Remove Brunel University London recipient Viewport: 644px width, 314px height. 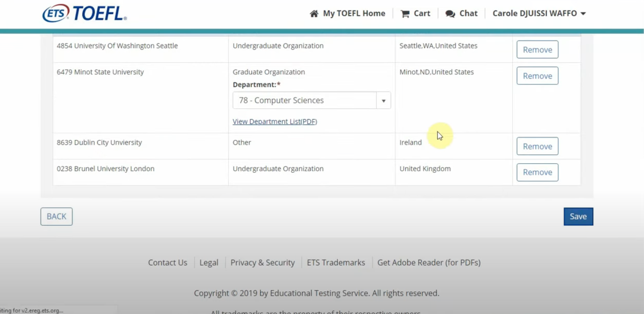coord(537,172)
